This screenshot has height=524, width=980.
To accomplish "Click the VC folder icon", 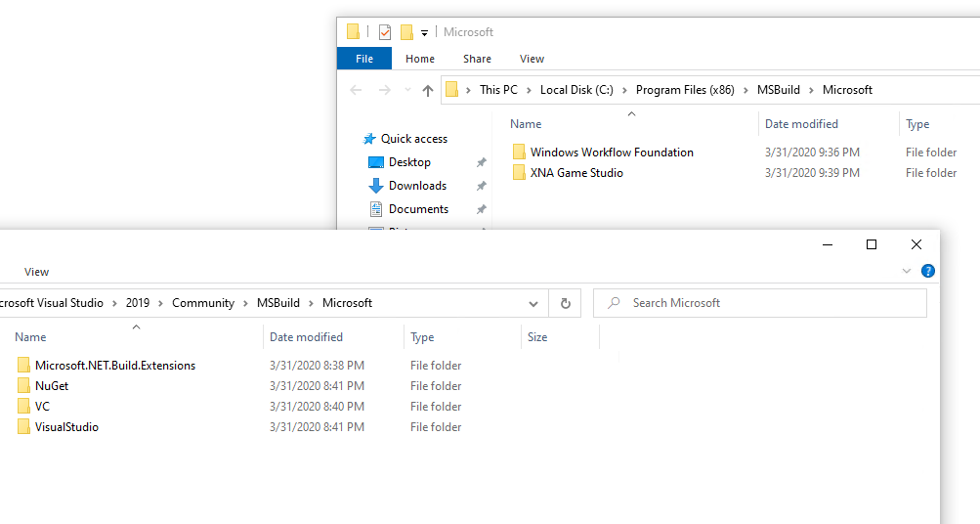I will click(x=23, y=407).
